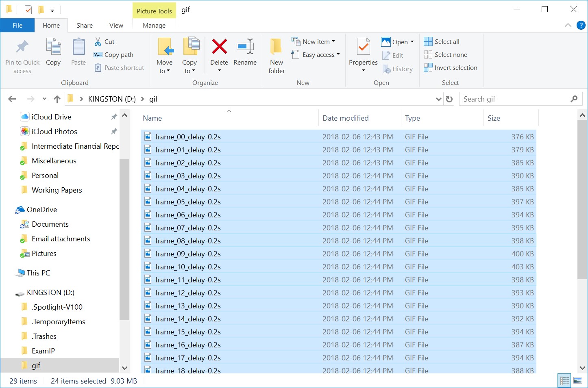Switch to large thumbnails view icon
This screenshot has height=388, width=588.
tap(577, 381)
